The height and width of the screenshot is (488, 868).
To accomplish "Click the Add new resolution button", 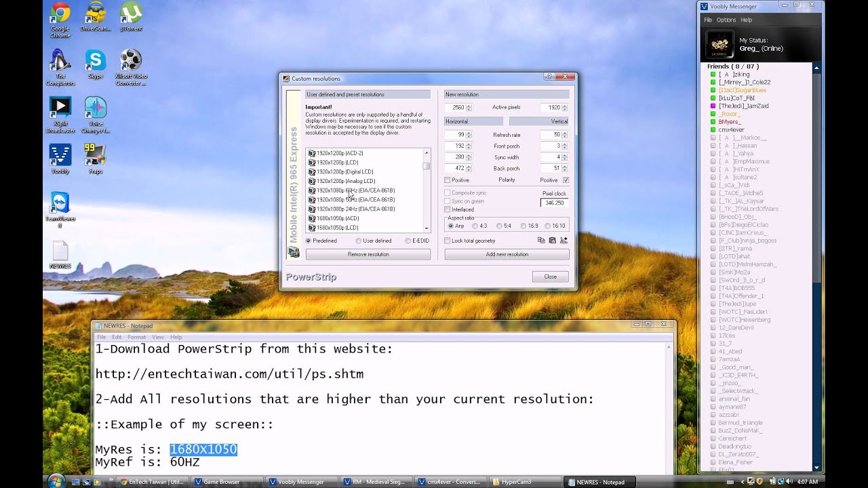I will [507, 254].
